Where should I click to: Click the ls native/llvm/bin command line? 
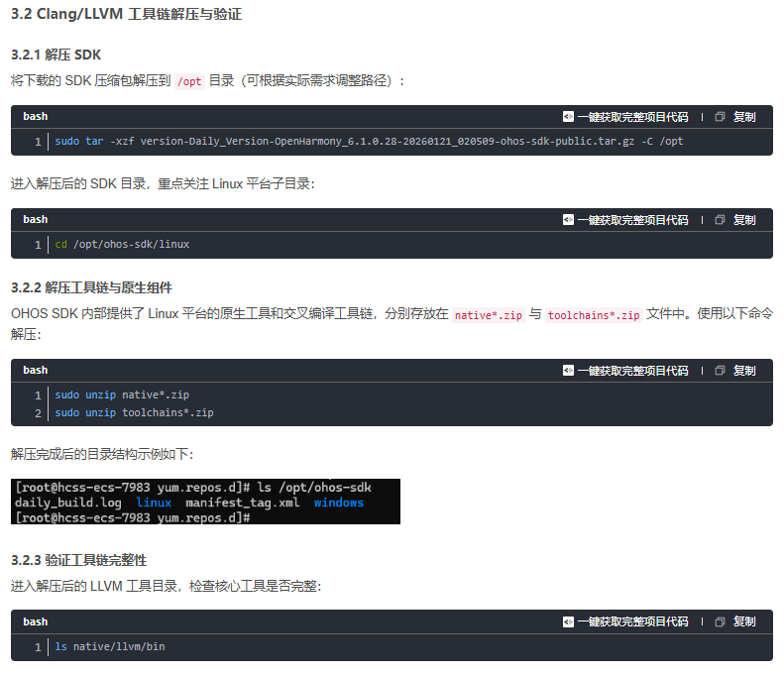(110, 646)
